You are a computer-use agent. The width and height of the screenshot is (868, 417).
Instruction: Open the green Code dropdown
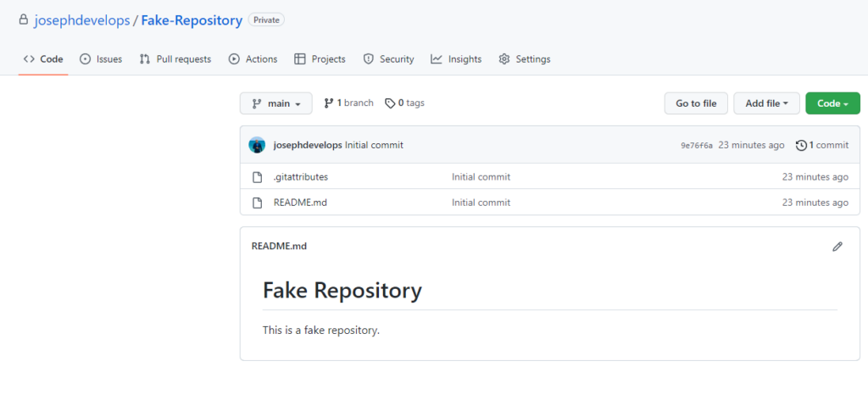(x=832, y=103)
